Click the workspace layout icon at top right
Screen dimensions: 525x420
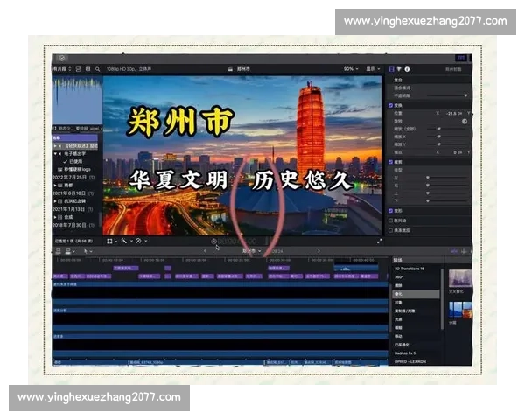click(x=461, y=59)
